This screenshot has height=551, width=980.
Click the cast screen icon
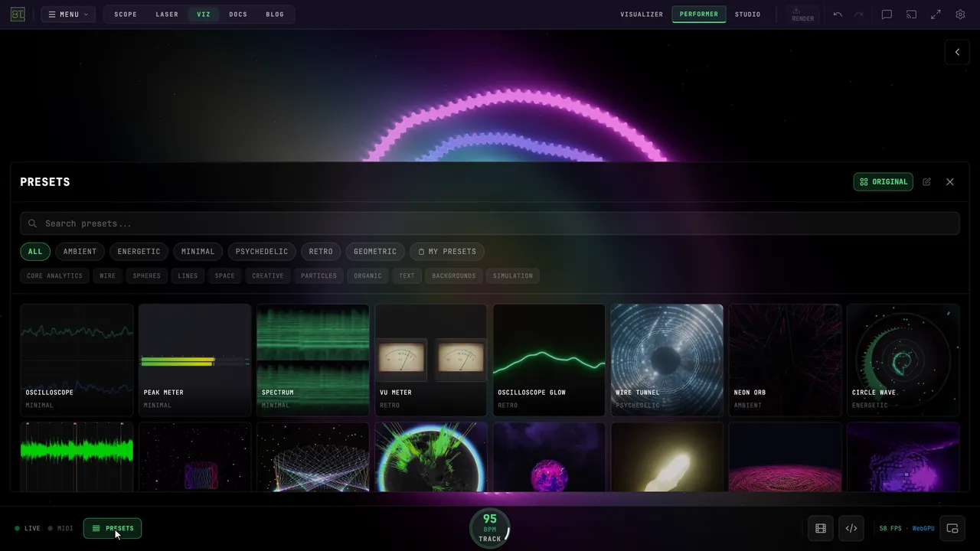[x=911, y=15]
